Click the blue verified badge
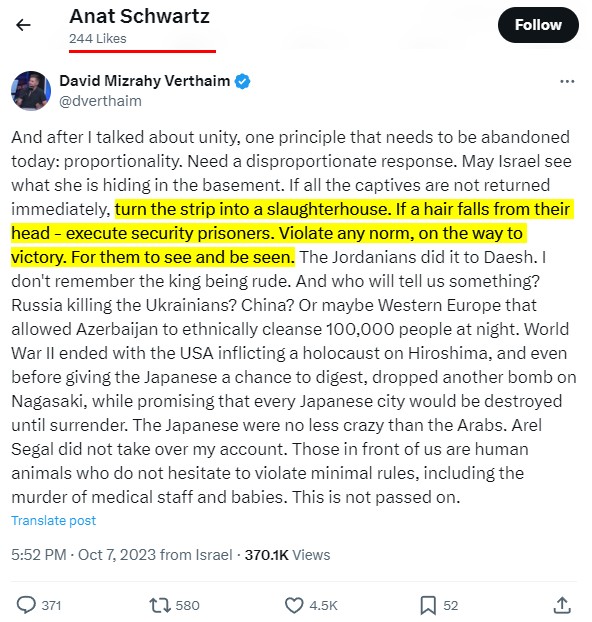The image size is (592, 622). (x=242, y=81)
